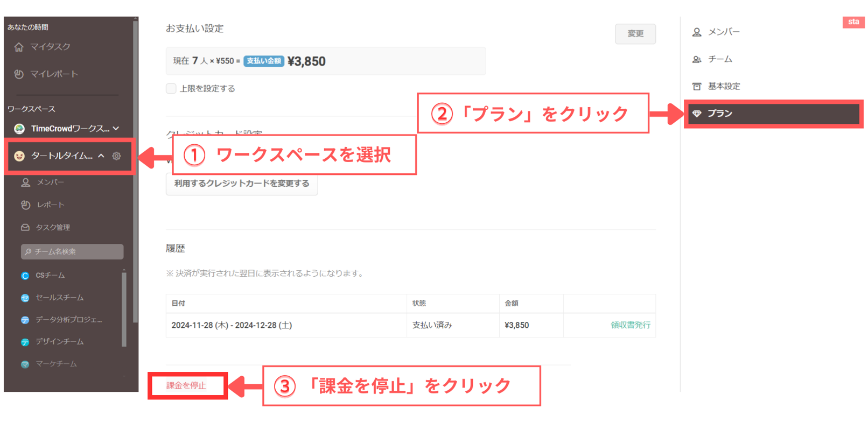Click diamond icon beside プラン

pos(697,114)
